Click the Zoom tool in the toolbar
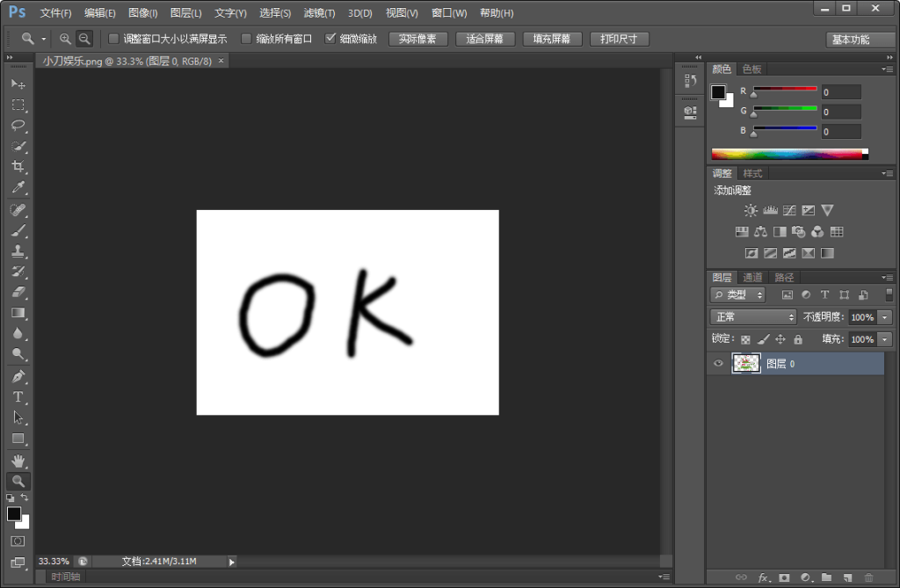This screenshot has width=900, height=588. tap(18, 481)
